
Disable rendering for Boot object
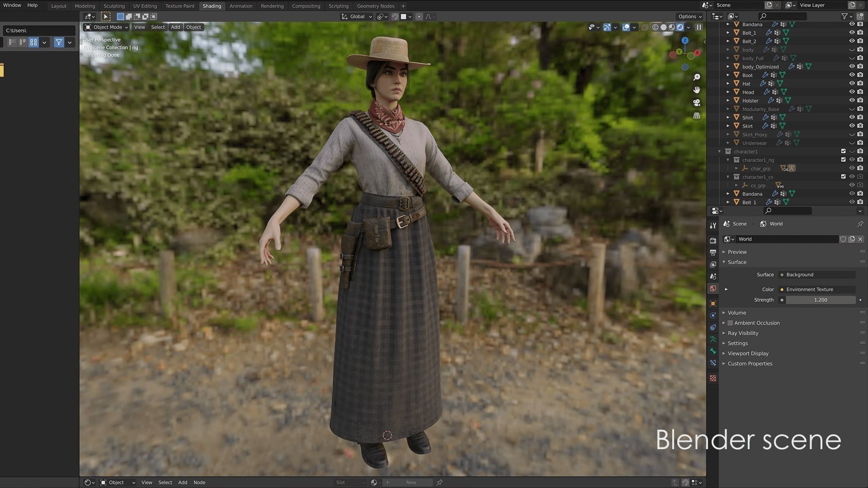tap(860, 75)
